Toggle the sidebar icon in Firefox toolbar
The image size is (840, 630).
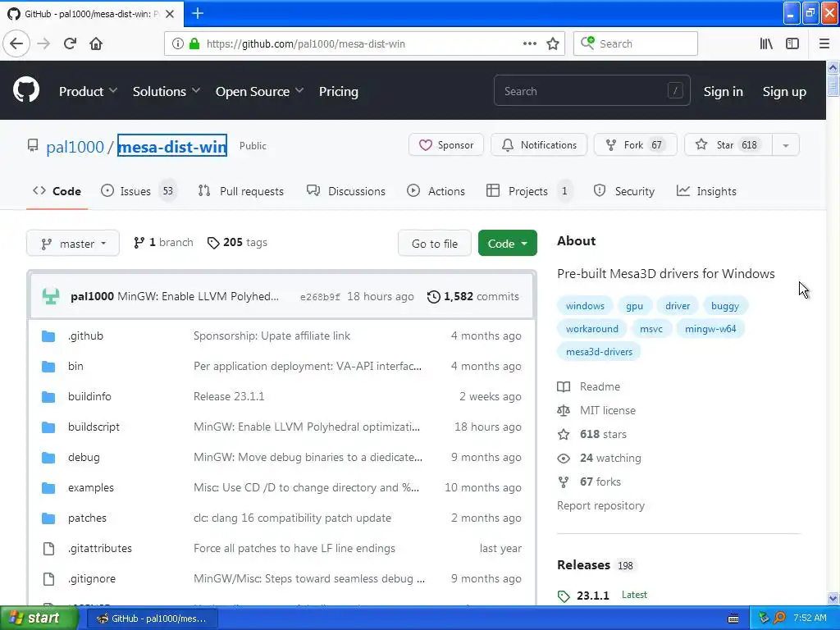[x=792, y=44]
